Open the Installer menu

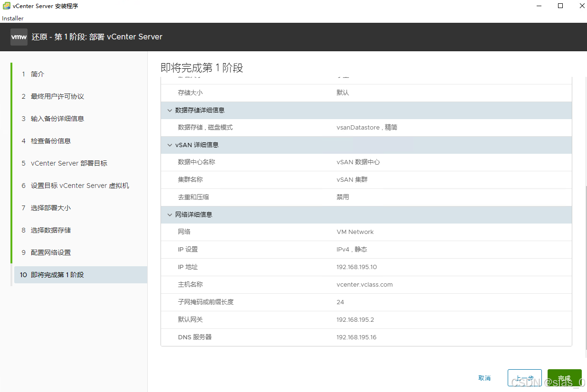(13, 19)
